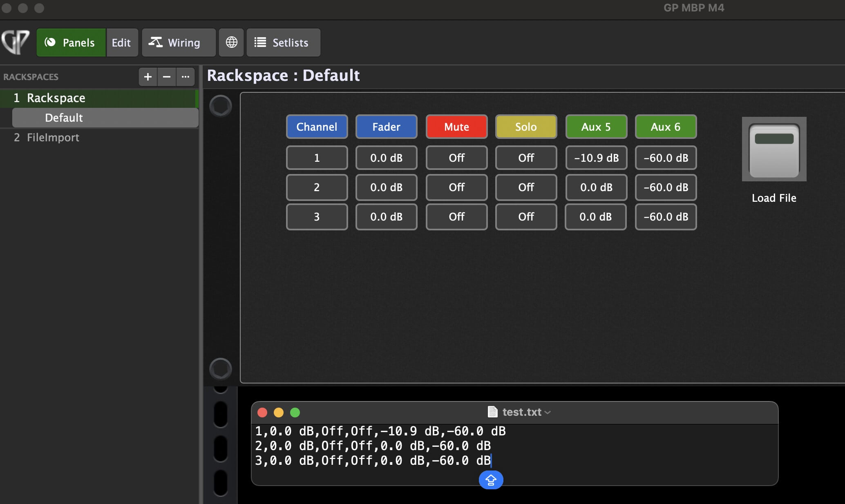
Task: Expand test.txt title dropdown chevron
Action: pyautogui.click(x=548, y=413)
